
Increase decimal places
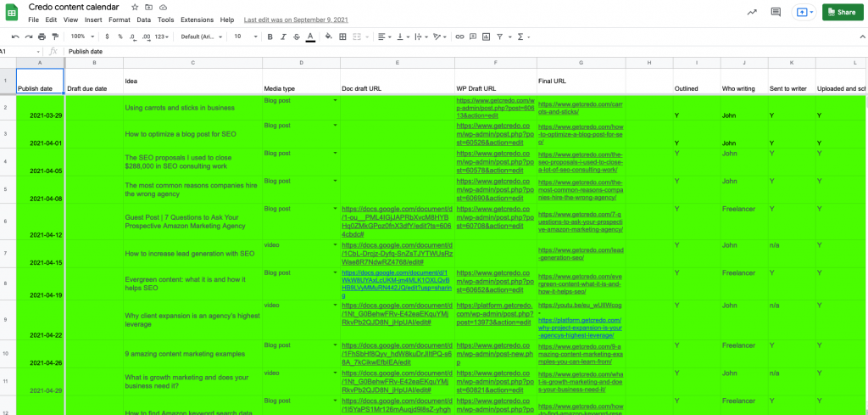pyautogui.click(x=146, y=36)
